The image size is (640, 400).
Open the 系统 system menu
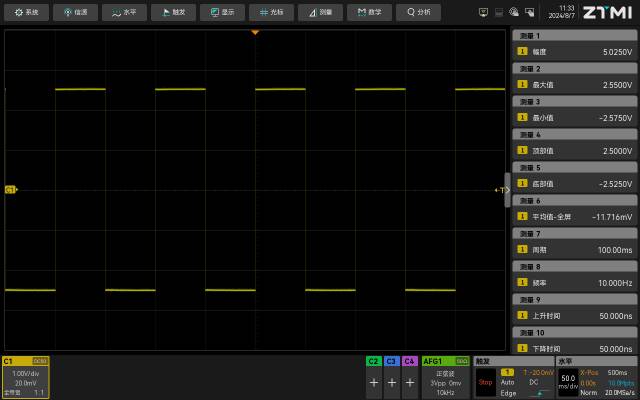27,12
